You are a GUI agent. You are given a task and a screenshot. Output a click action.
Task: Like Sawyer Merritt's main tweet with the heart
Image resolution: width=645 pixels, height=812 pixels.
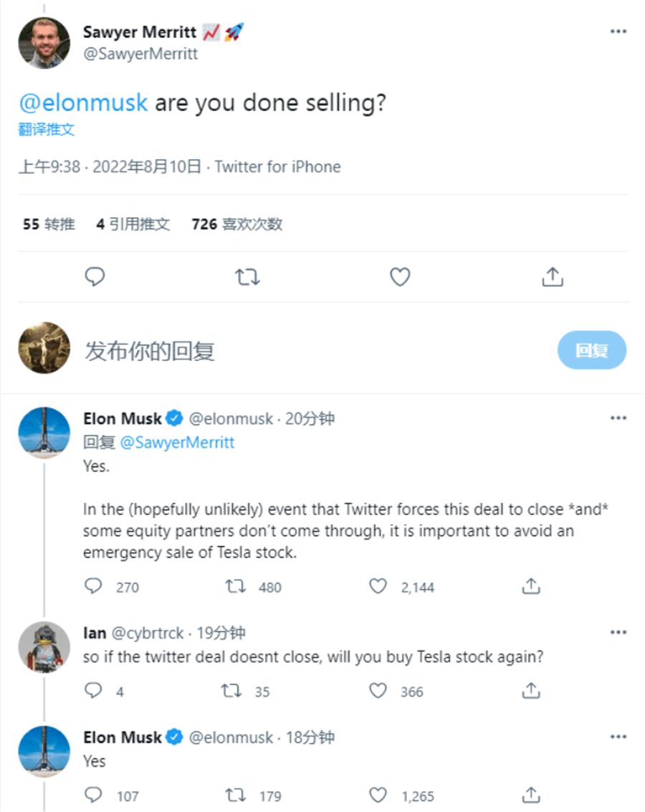(400, 277)
